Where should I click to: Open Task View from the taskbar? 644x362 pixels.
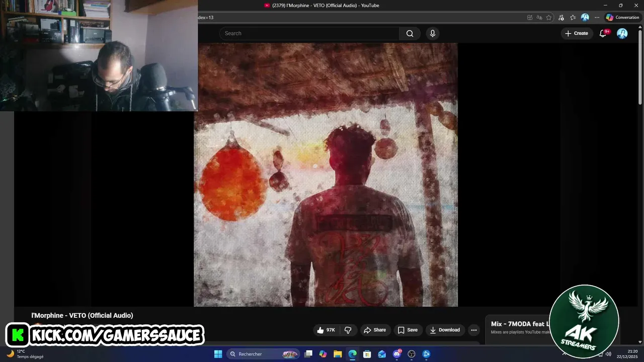tap(308, 354)
